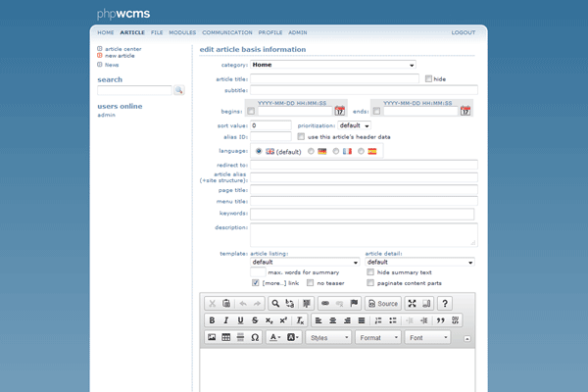Select the German language radio button
Screen dimensions: 588x392
312,152
